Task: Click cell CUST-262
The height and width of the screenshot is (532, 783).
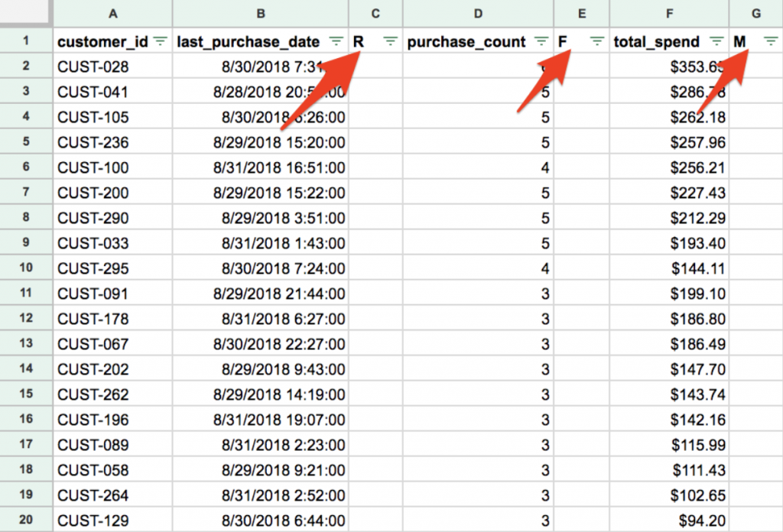Action: pos(113,394)
